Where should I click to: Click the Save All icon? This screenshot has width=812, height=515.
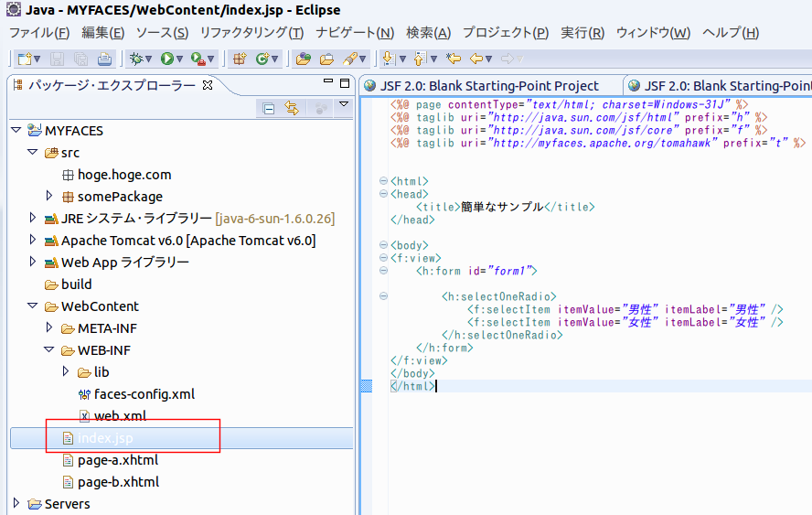point(80,59)
